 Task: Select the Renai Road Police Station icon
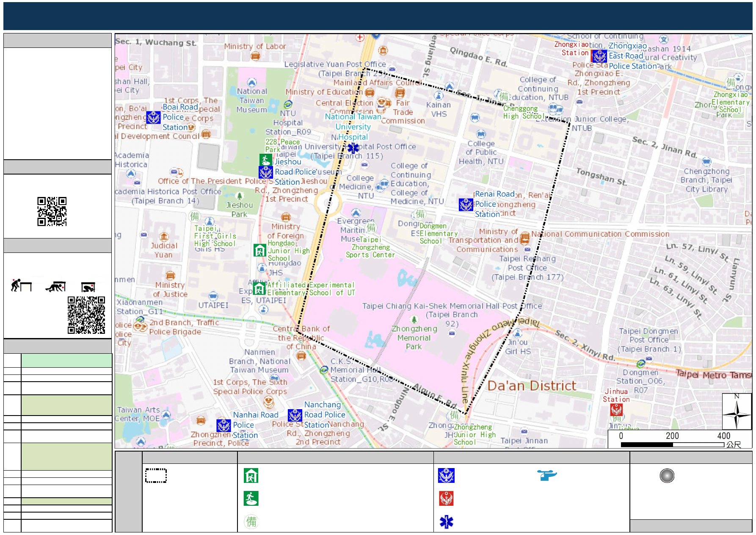pos(466,205)
